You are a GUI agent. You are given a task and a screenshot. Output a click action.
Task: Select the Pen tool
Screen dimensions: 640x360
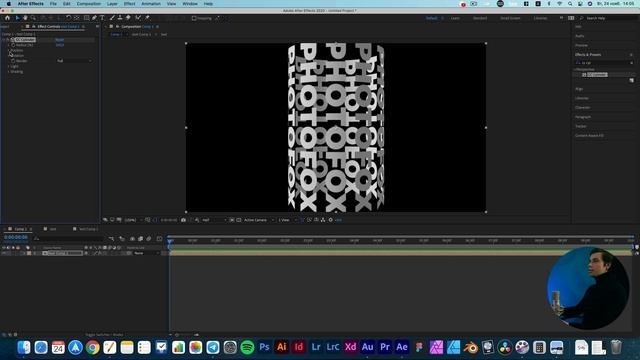coord(94,18)
